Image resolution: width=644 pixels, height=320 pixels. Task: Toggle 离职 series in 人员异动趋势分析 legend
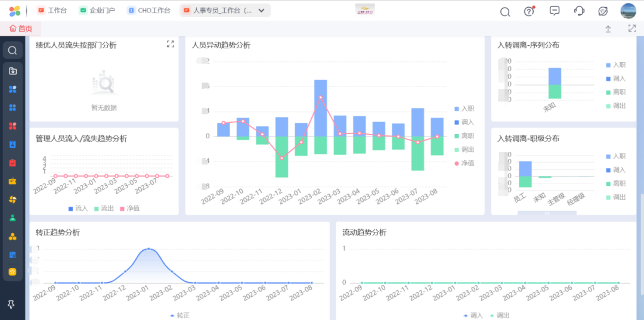pos(464,136)
